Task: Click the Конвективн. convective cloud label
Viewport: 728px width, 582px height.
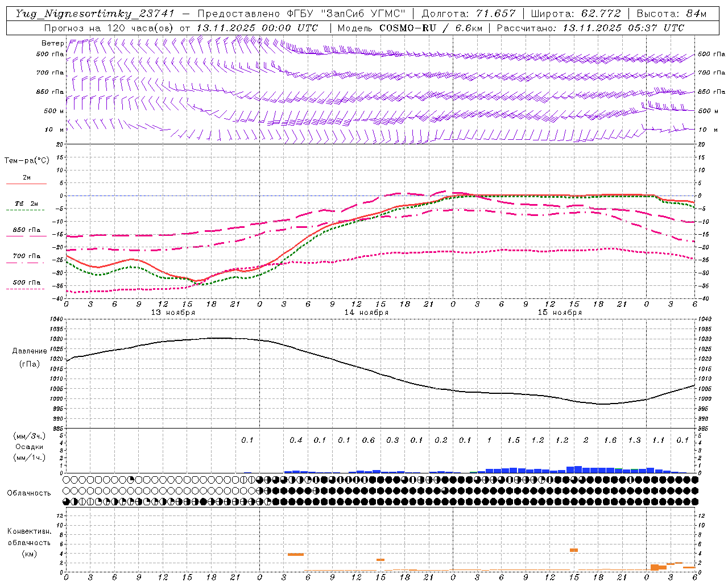Action: pos(29,531)
